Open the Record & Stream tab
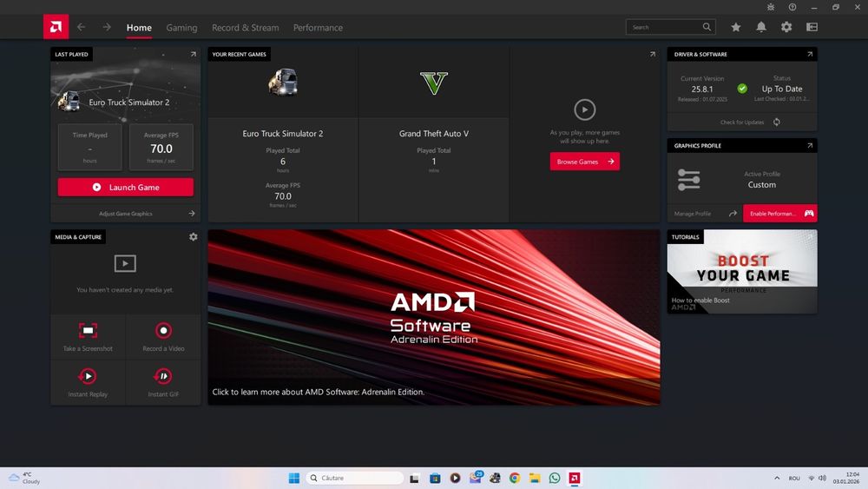This screenshot has width=868, height=489. tap(246, 28)
